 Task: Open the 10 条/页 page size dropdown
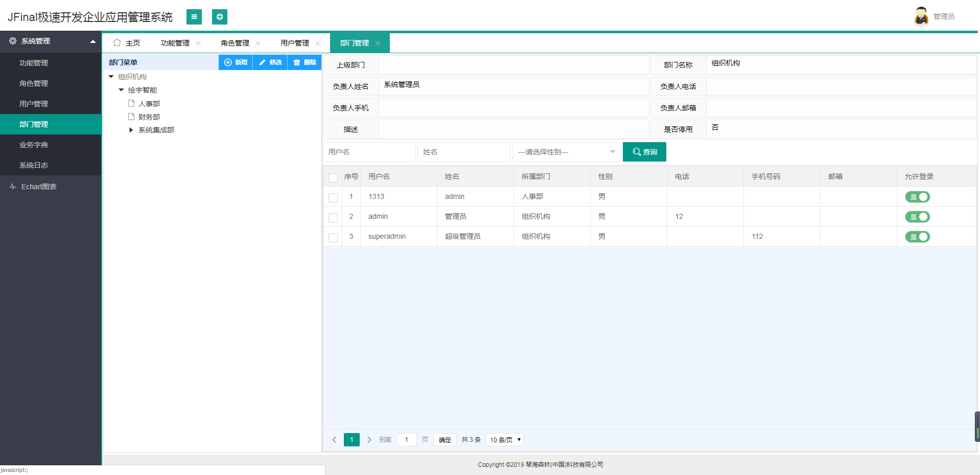coord(505,440)
